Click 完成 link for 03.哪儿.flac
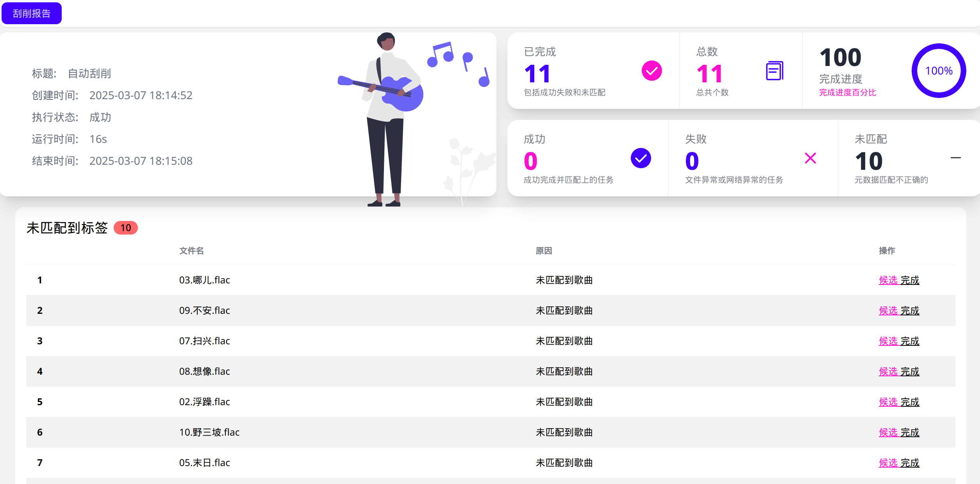This screenshot has height=484, width=980. (x=910, y=280)
